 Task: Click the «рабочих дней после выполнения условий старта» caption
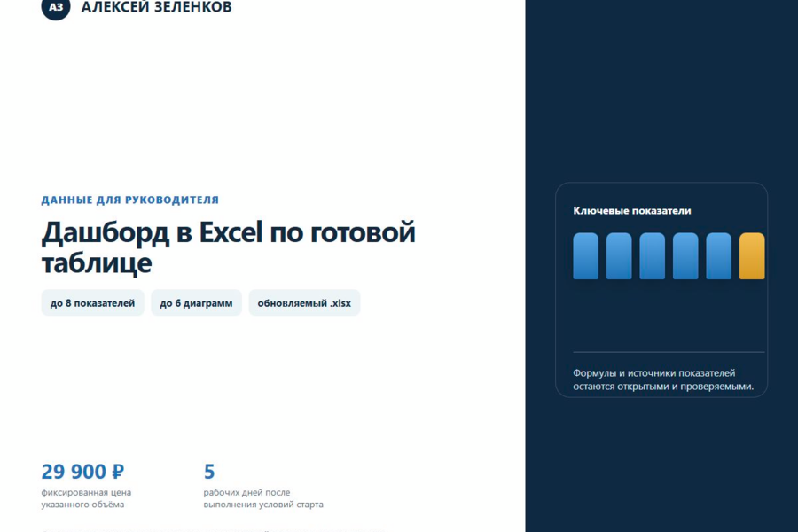[x=263, y=498]
